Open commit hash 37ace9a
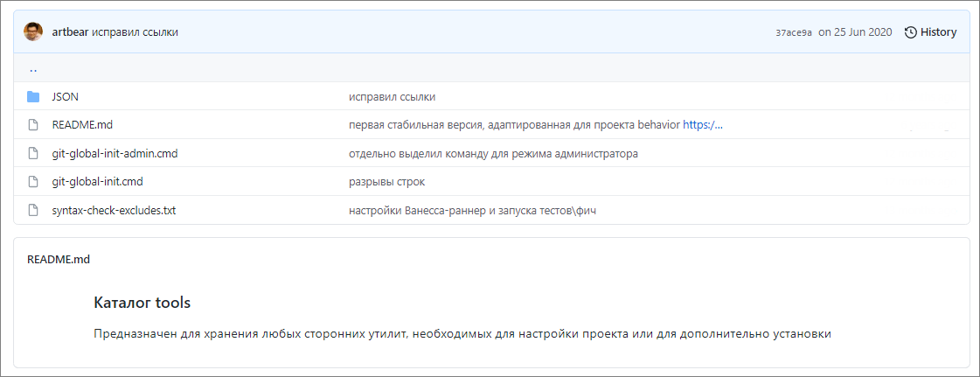The height and width of the screenshot is (377, 980). [x=794, y=32]
